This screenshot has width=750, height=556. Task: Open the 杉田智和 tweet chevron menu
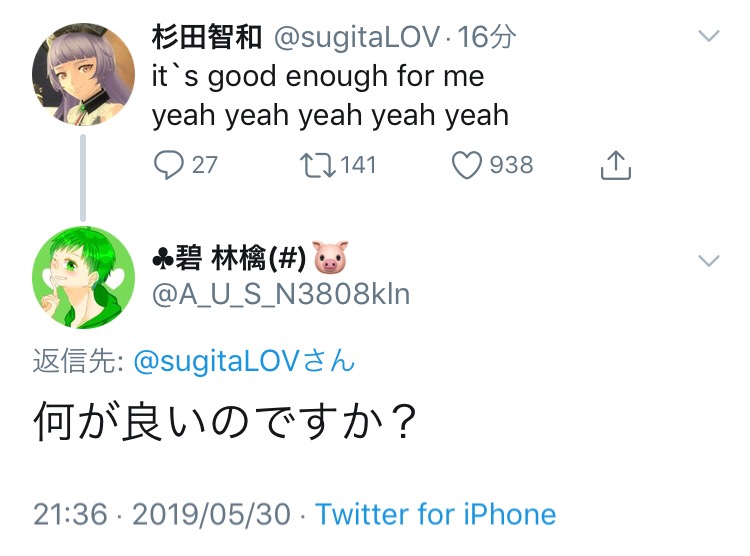pyautogui.click(x=708, y=36)
